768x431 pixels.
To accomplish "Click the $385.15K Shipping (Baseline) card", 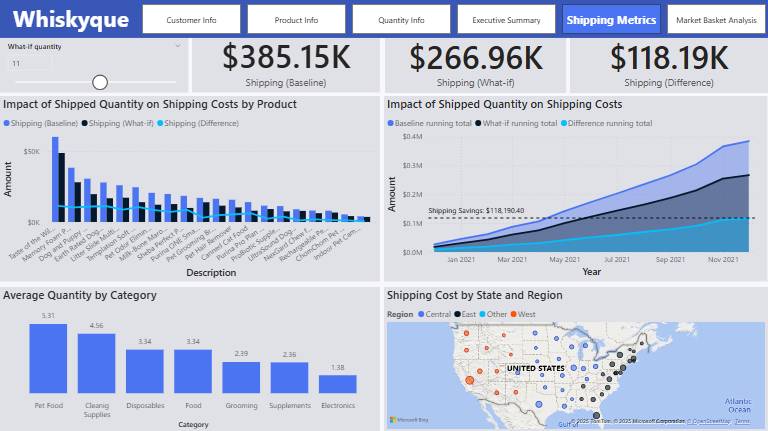I will coord(286,65).
